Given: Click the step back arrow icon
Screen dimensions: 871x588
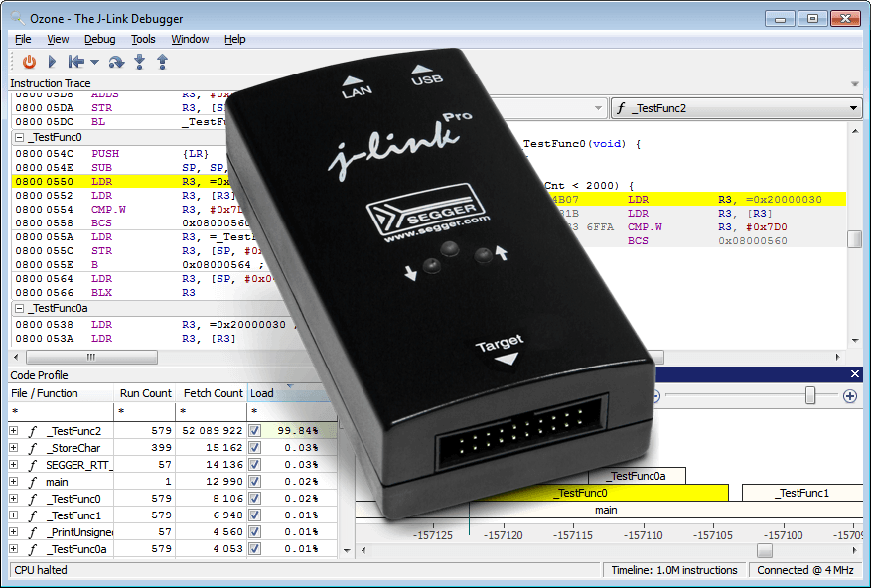Looking at the screenshot, I should pyautogui.click(x=75, y=62).
